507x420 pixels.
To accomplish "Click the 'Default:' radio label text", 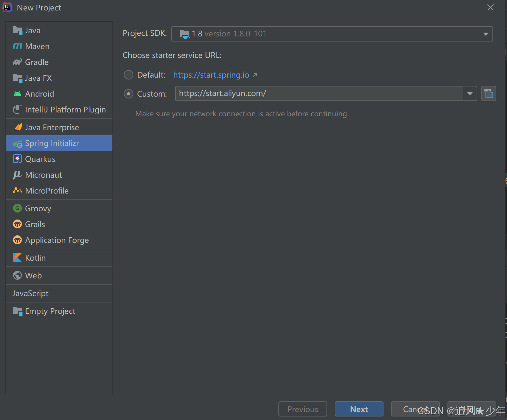I will pyautogui.click(x=151, y=75).
